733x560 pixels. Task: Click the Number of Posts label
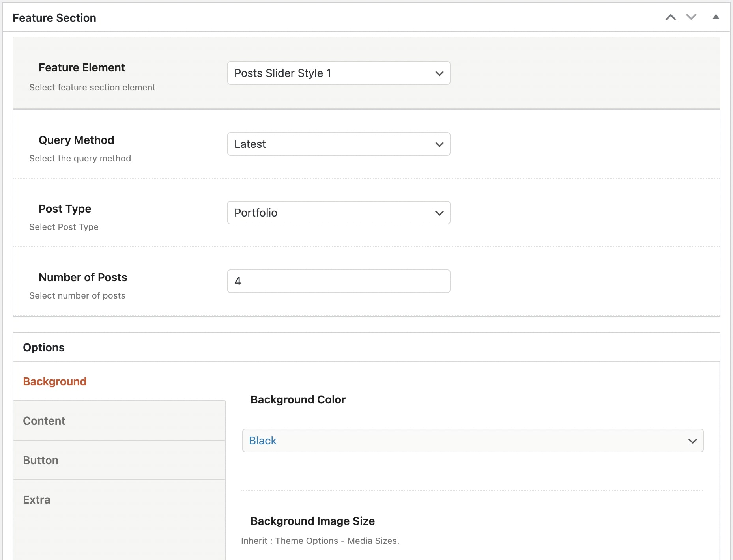click(x=83, y=277)
